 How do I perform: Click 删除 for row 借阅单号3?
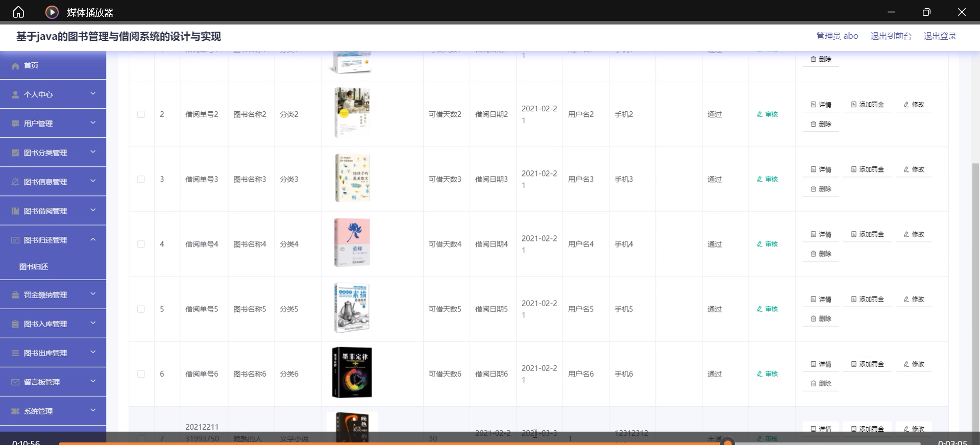[x=821, y=189]
